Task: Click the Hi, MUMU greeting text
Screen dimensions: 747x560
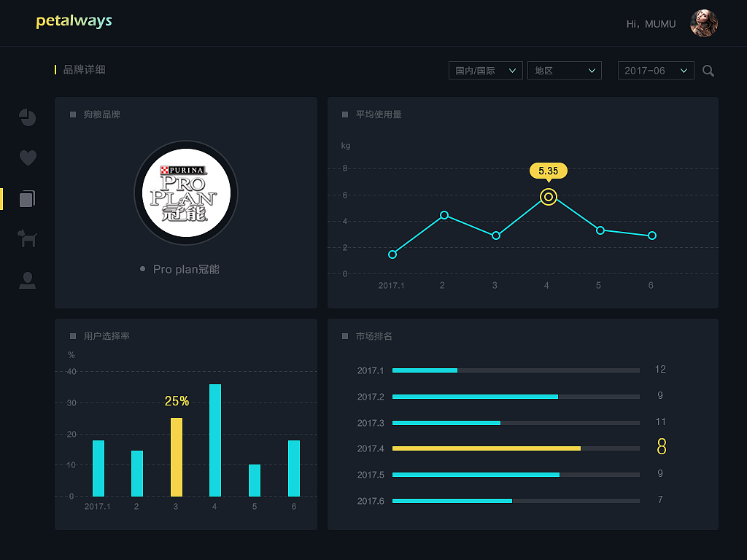Action: click(651, 24)
